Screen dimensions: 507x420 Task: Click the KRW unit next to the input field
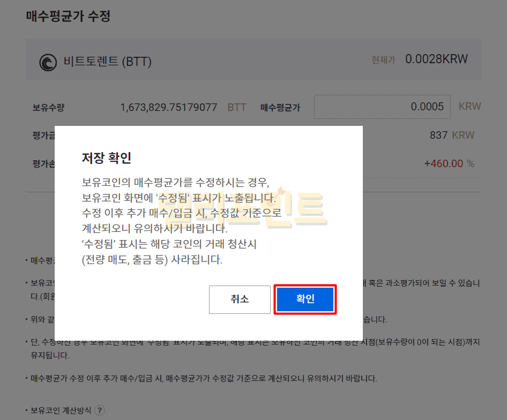point(469,107)
